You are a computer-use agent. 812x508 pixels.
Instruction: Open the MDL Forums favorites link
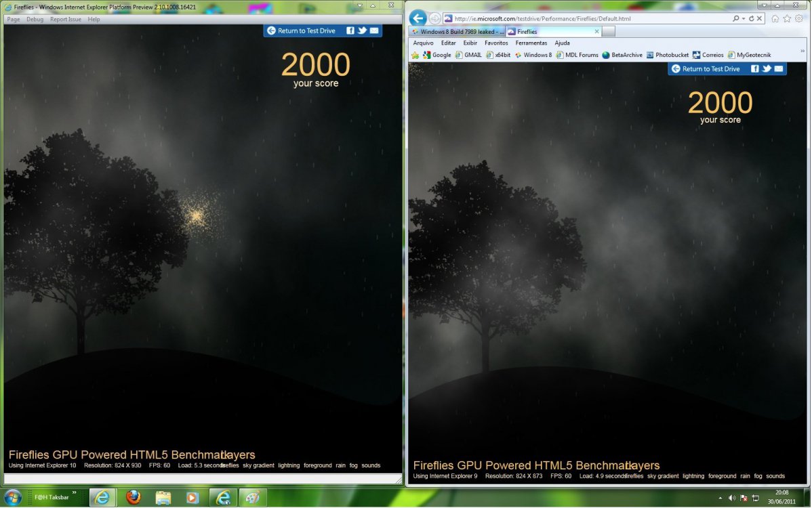click(x=577, y=55)
